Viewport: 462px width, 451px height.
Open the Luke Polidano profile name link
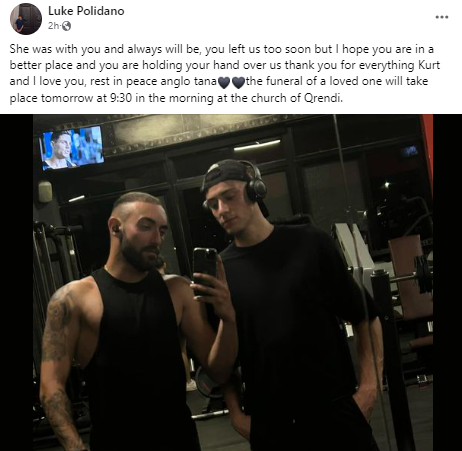(x=86, y=11)
